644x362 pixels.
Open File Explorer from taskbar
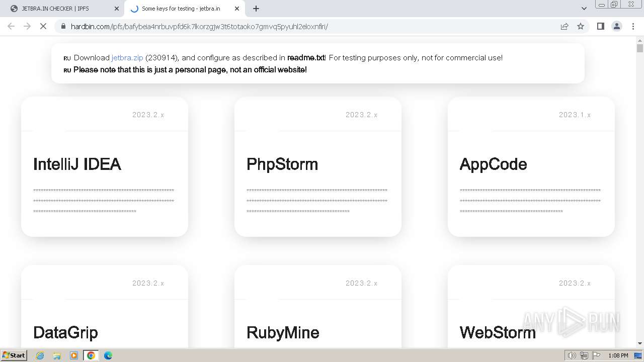(x=57, y=355)
